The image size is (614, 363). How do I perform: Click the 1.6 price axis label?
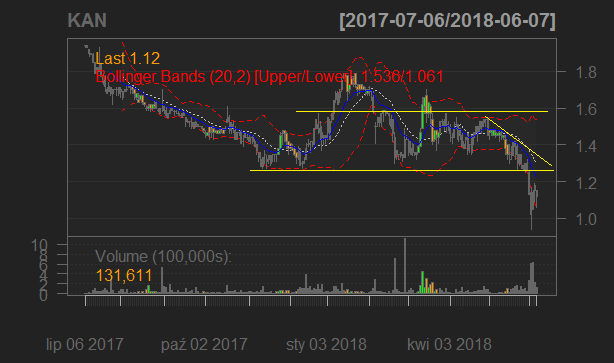tap(586, 109)
